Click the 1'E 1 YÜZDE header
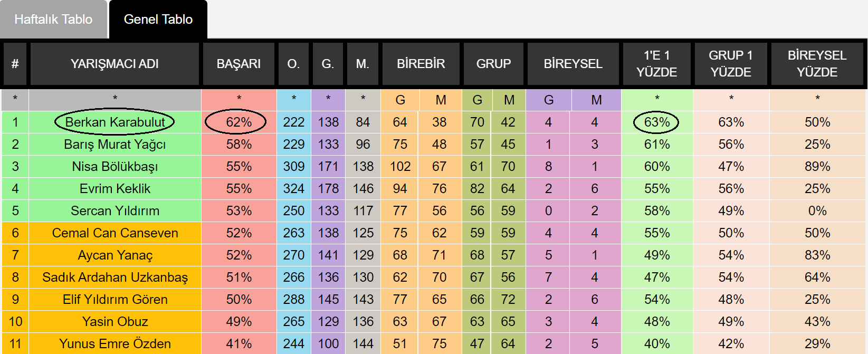 pyautogui.click(x=656, y=64)
